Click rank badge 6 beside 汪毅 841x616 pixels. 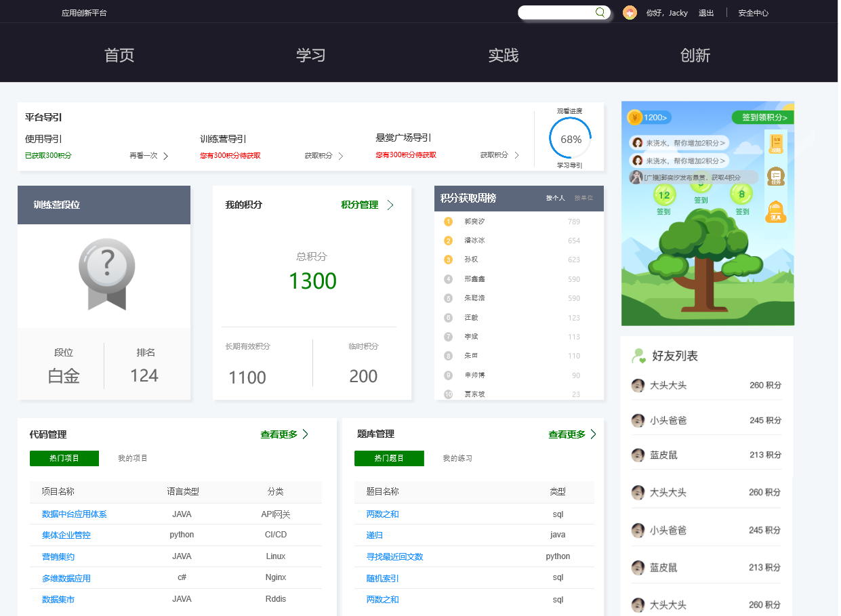point(448,318)
